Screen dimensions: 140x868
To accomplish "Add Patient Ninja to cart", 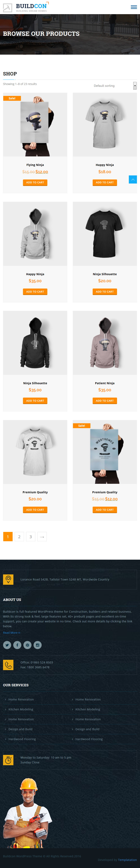I will [105, 401].
